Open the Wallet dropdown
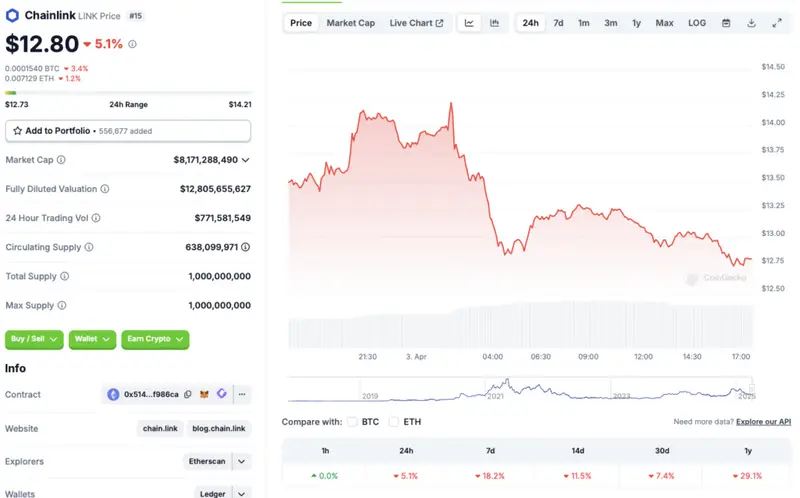The width and height of the screenshot is (800, 498). pyautogui.click(x=92, y=339)
